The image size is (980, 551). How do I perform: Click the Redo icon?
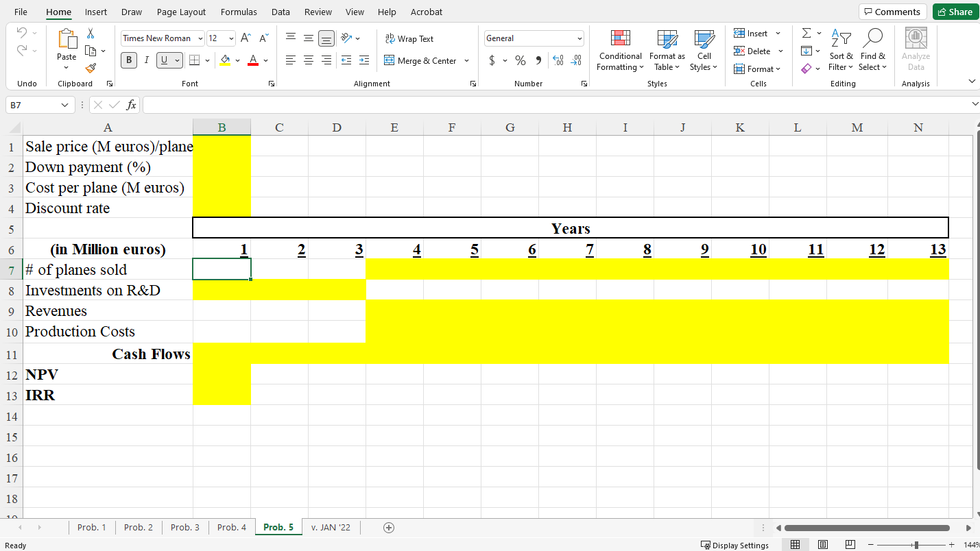(22, 51)
